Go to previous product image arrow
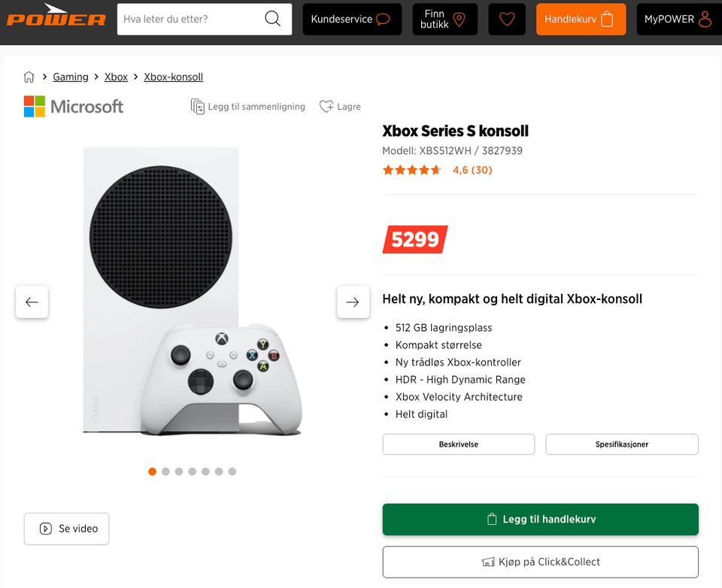Screen dimensions: 722x588 32,302
